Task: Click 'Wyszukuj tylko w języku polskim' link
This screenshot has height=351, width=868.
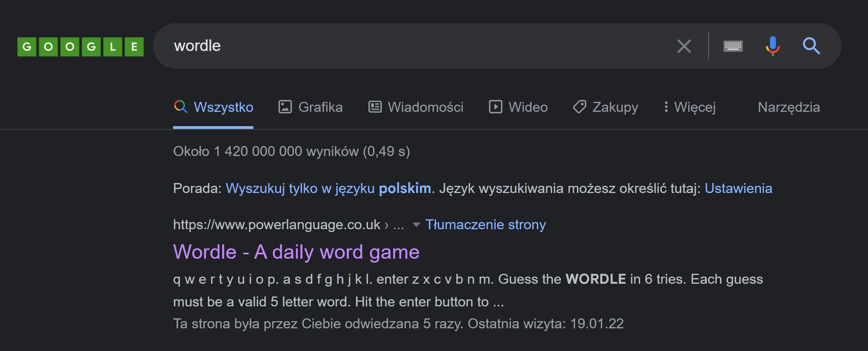Action: pos(328,188)
